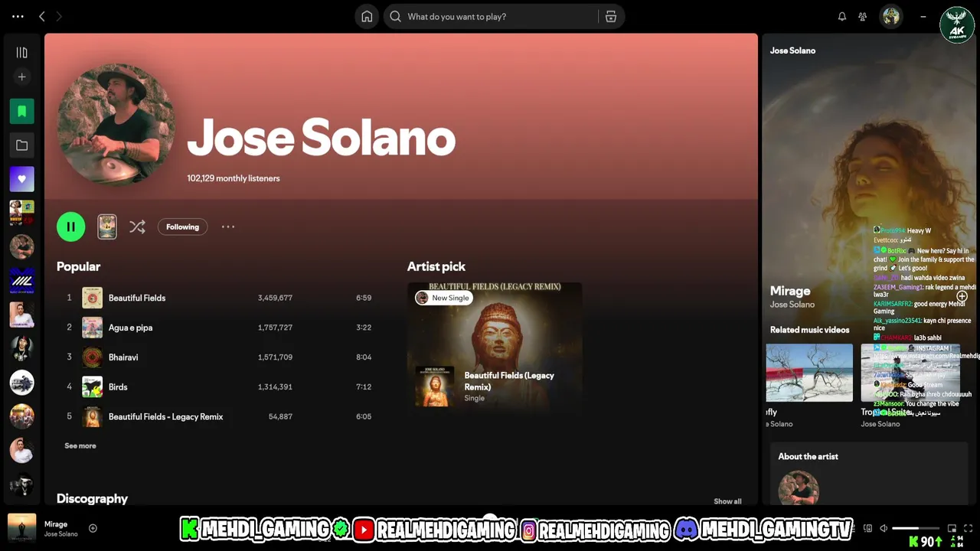Open the blue ML logo playlist in the sidebar
Screen dimensions: 980x551
[21, 281]
